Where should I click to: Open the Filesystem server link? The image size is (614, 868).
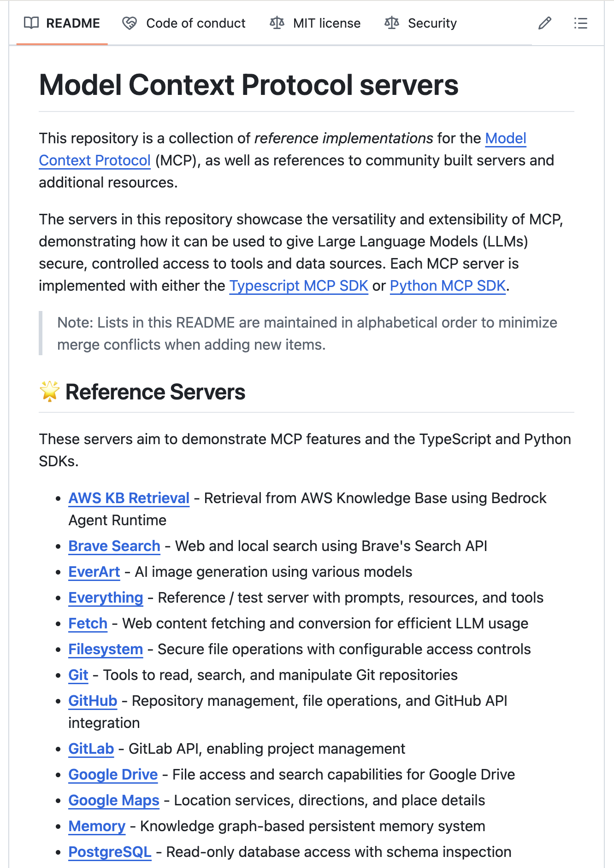(x=106, y=649)
